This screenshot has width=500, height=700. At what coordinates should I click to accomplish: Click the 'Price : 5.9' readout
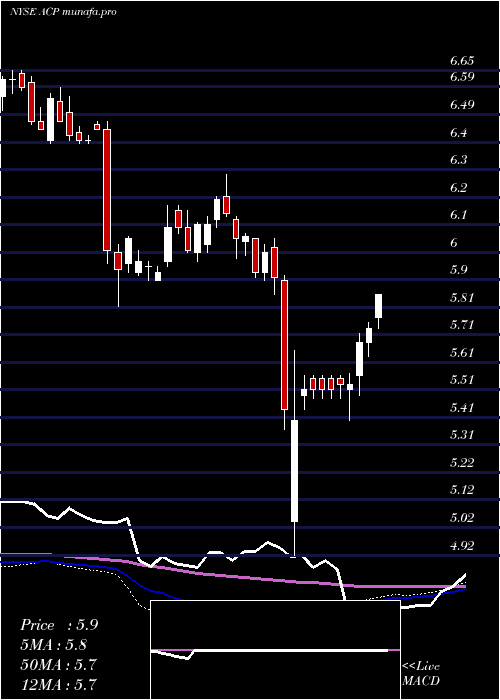pyautogui.click(x=59, y=625)
